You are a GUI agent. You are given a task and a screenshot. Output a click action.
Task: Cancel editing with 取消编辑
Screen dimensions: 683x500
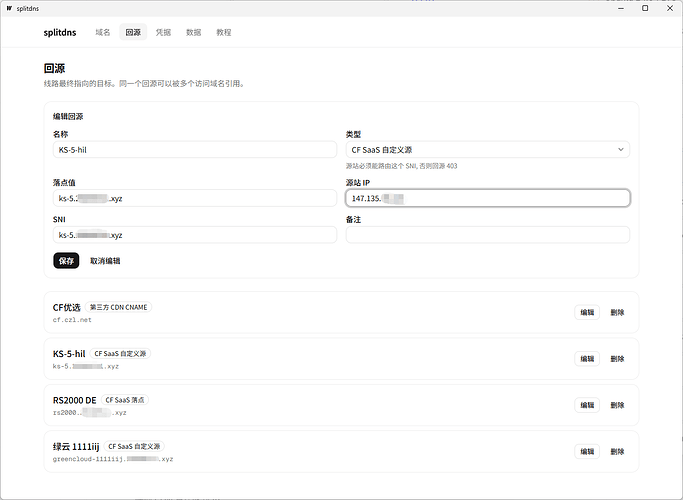click(x=105, y=260)
